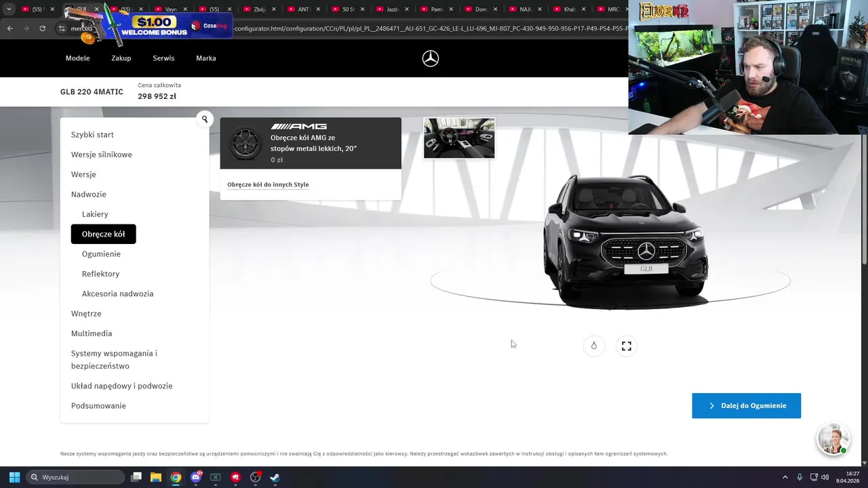Reload the page with refresh icon
Viewport: 868px width, 488px height.
(x=42, y=28)
